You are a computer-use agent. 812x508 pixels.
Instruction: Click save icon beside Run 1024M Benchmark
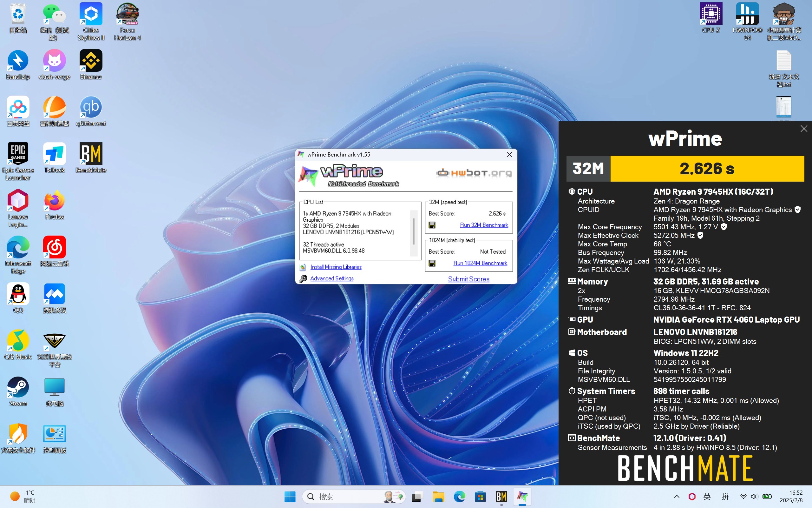coord(432,263)
